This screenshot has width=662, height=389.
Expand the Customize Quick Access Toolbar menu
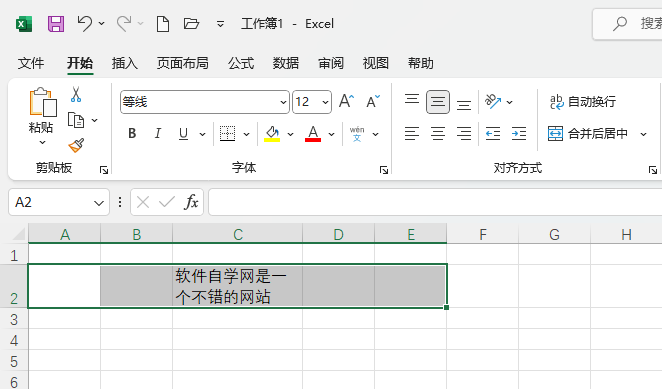[x=220, y=24]
